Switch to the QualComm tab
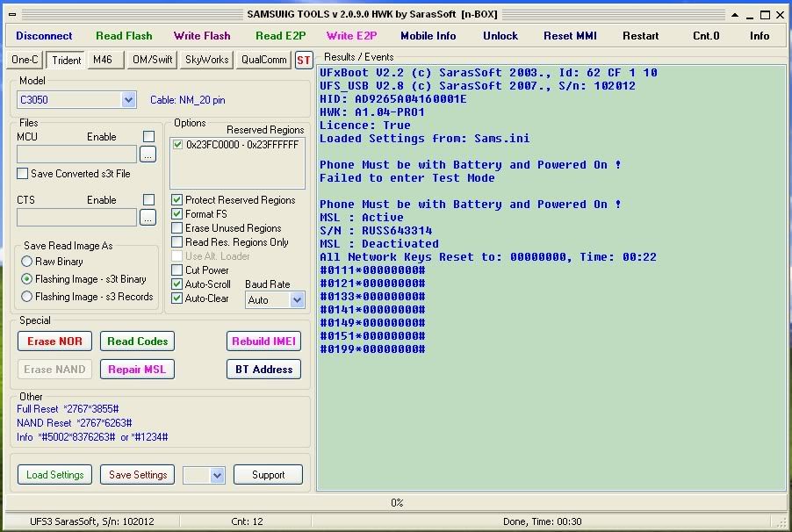The width and height of the screenshot is (792, 532). (263, 60)
